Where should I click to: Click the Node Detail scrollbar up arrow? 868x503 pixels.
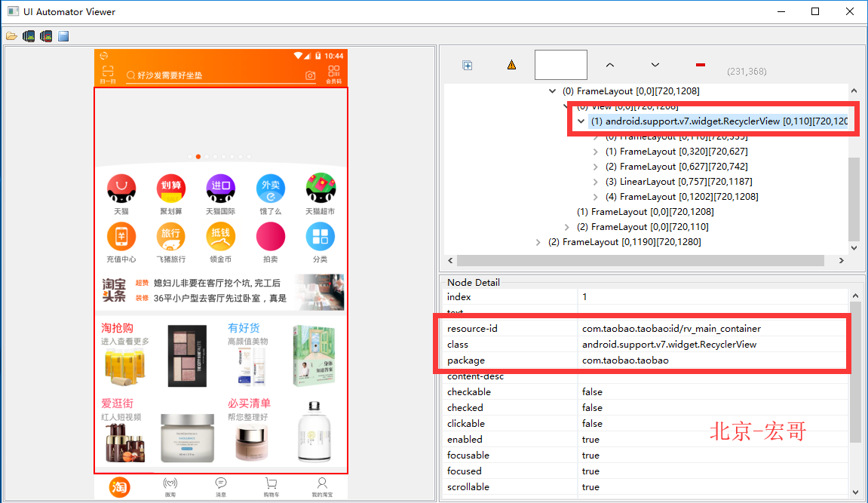pos(855,296)
